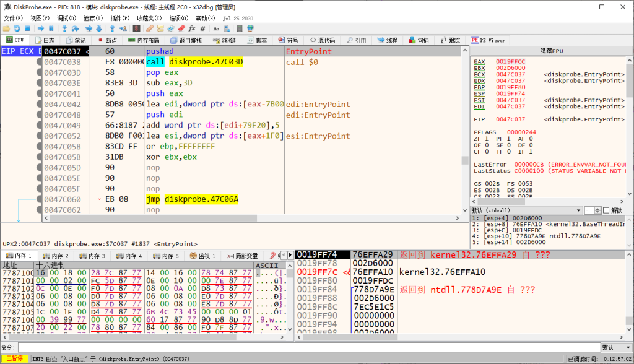634x364 pixels.
Task: Pause execution using the pause icon
Action: (51, 28)
